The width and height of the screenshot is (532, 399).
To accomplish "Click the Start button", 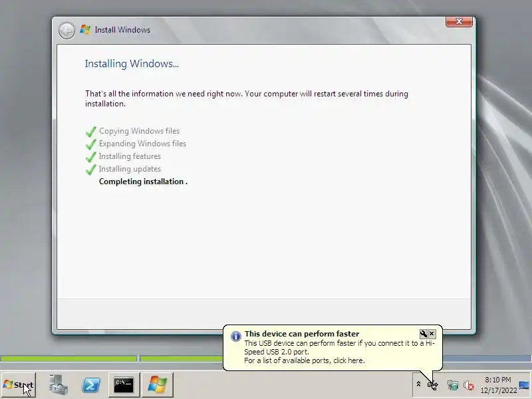I will pos(19,385).
